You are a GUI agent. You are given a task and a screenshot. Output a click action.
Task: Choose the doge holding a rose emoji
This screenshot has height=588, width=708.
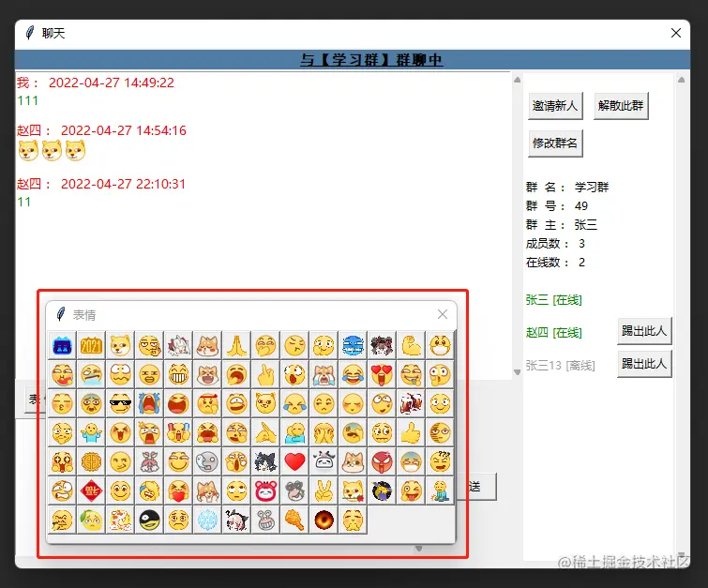(x=353, y=490)
